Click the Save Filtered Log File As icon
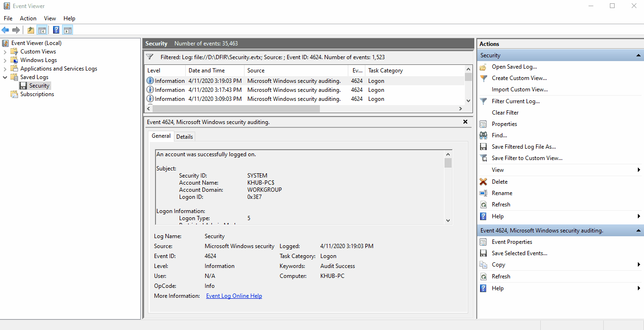 coord(483,146)
